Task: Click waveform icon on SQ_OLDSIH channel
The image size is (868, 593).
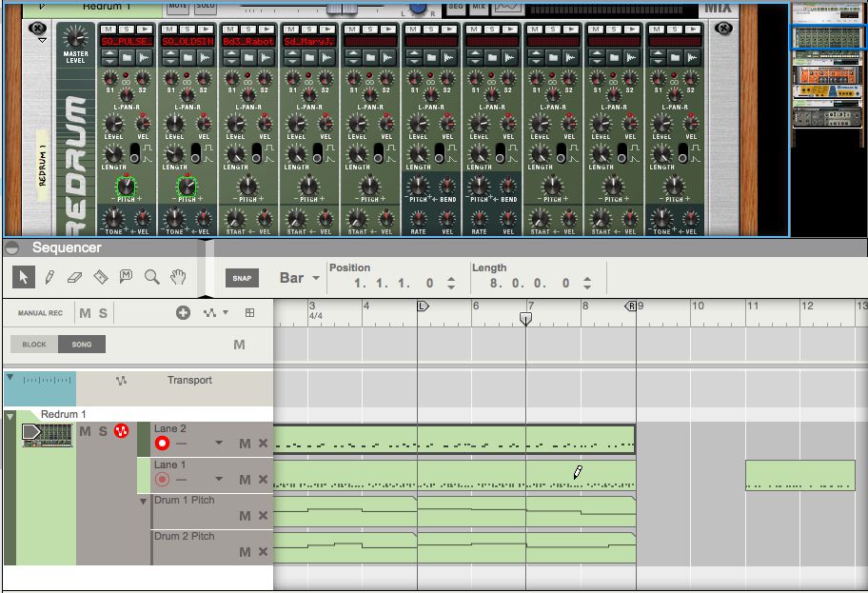Action: (x=206, y=57)
